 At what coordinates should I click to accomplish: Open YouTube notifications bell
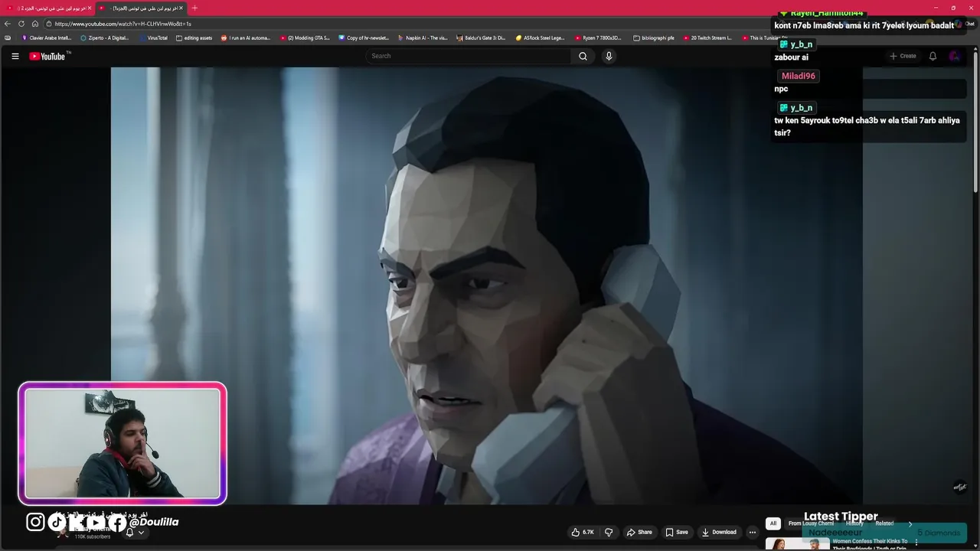pyautogui.click(x=933, y=56)
